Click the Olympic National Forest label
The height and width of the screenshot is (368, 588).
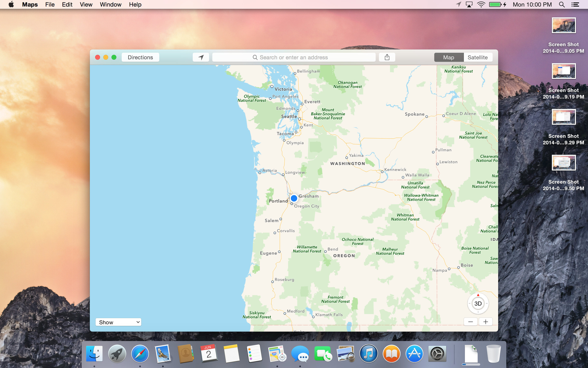[x=252, y=98]
